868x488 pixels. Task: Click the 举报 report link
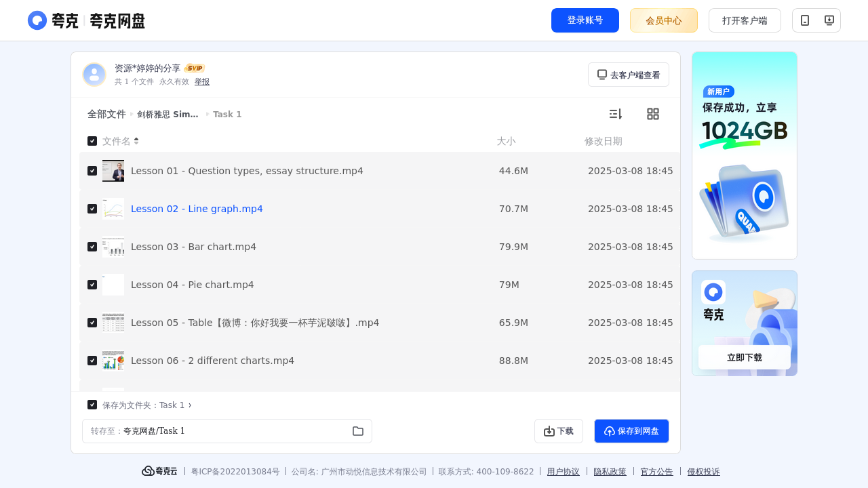(x=202, y=81)
